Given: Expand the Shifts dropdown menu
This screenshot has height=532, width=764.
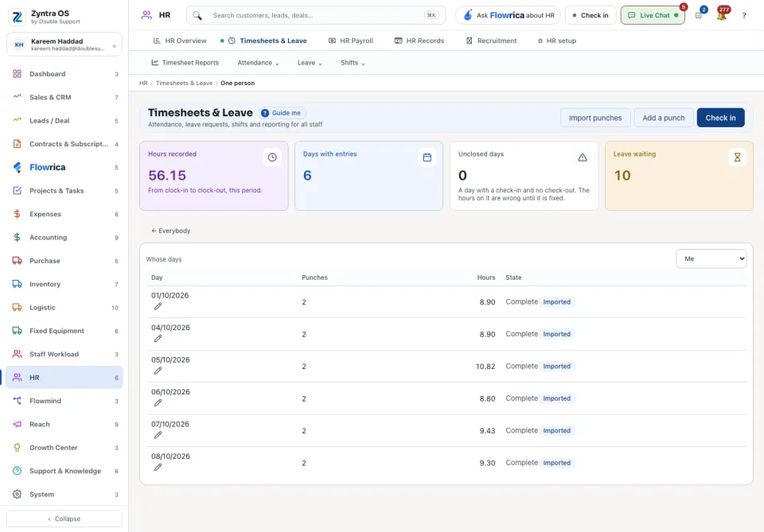Looking at the screenshot, I should tap(353, 63).
